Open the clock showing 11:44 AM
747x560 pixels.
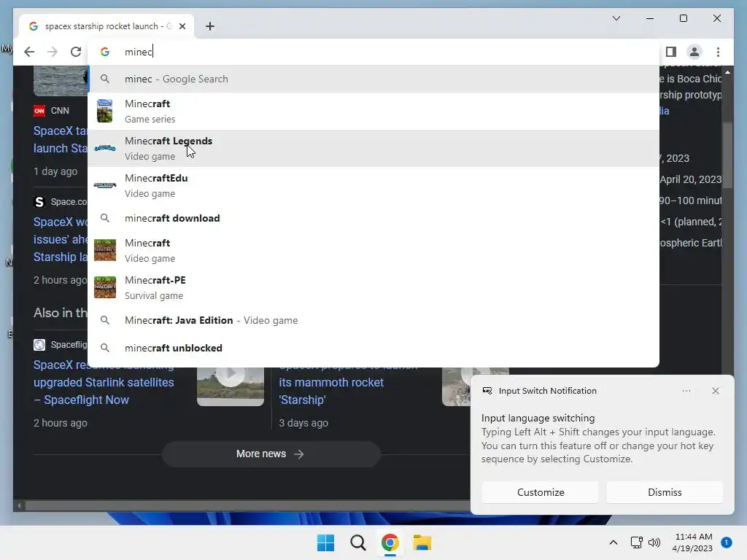coord(692,542)
